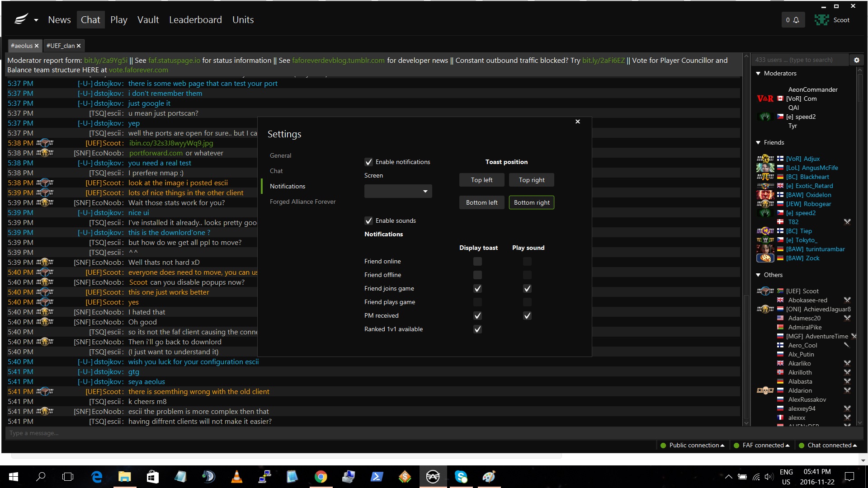Show hidden system tray icons
The width and height of the screenshot is (868, 488).
click(x=728, y=477)
